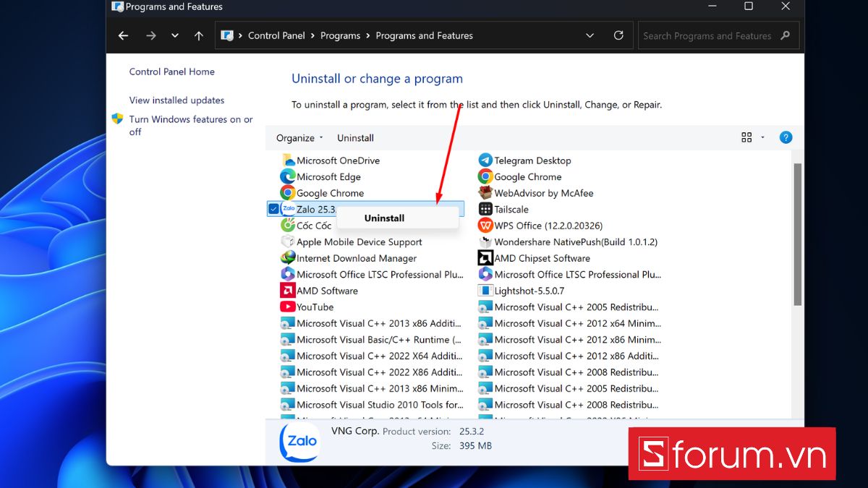This screenshot has width=868, height=488.
Task: Expand the chevron before Control Panel breadcrumb
Action: pyautogui.click(x=241, y=35)
